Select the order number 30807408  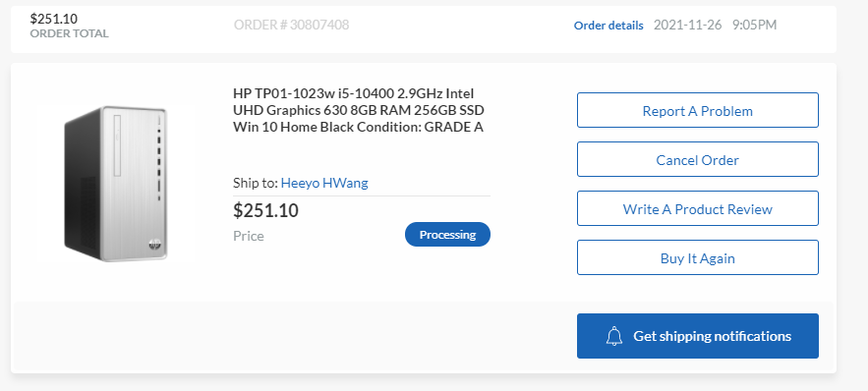tap(291, 25)
